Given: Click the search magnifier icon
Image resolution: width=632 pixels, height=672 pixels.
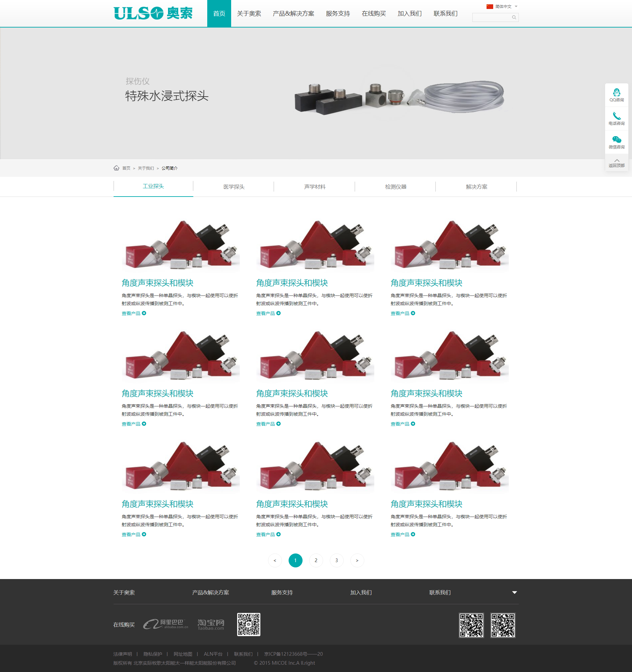Looking at the screenshot, I should (x=514, y=18).
